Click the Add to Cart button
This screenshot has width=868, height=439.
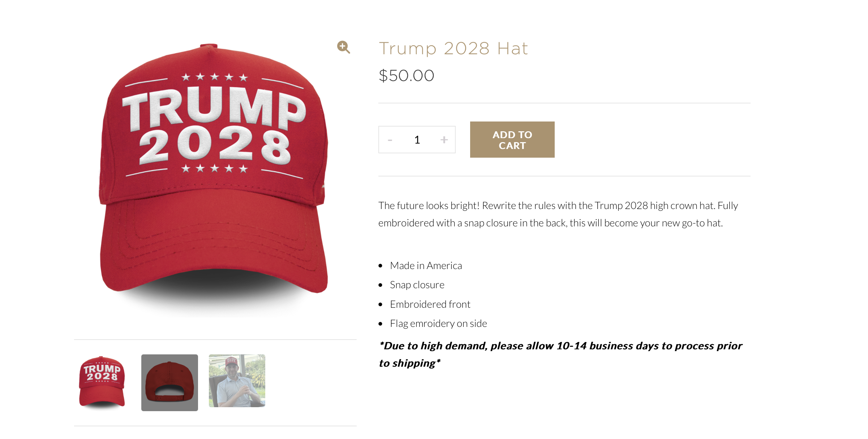[x=512, y=140]
